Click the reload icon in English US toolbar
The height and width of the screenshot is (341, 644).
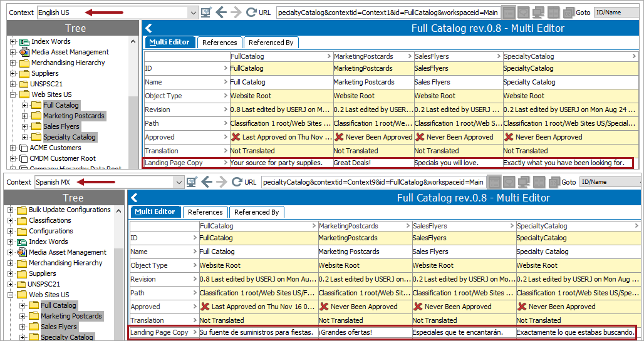click(251, 13)
